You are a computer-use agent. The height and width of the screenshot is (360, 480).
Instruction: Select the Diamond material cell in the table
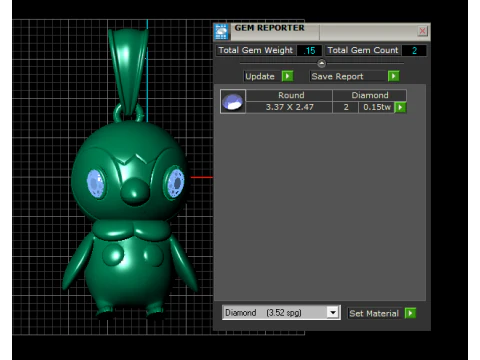(x=369, y=95)
